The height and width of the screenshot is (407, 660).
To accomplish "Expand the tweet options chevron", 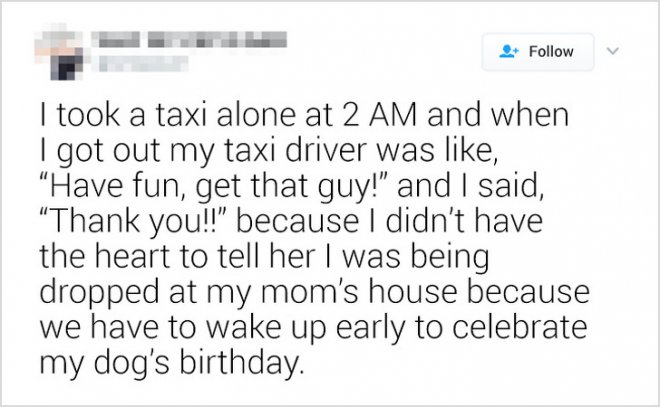I will pyautogui.click(x=618, y=50).
